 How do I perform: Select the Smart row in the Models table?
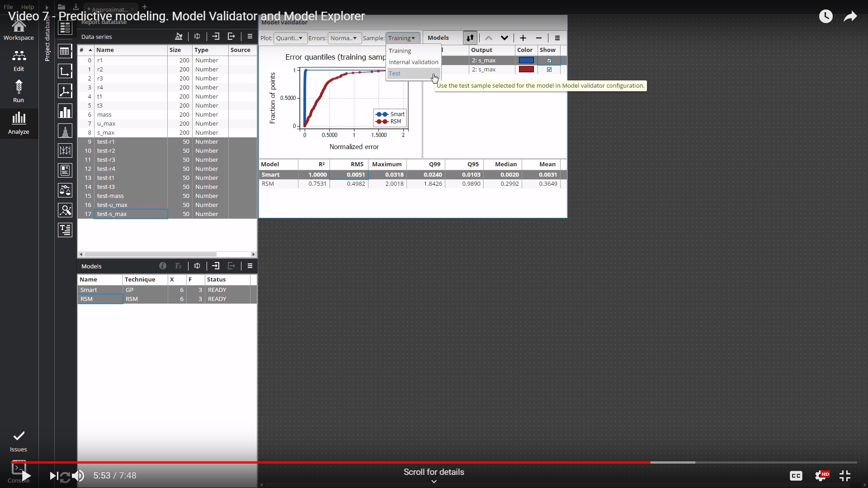tap(167, 290)
